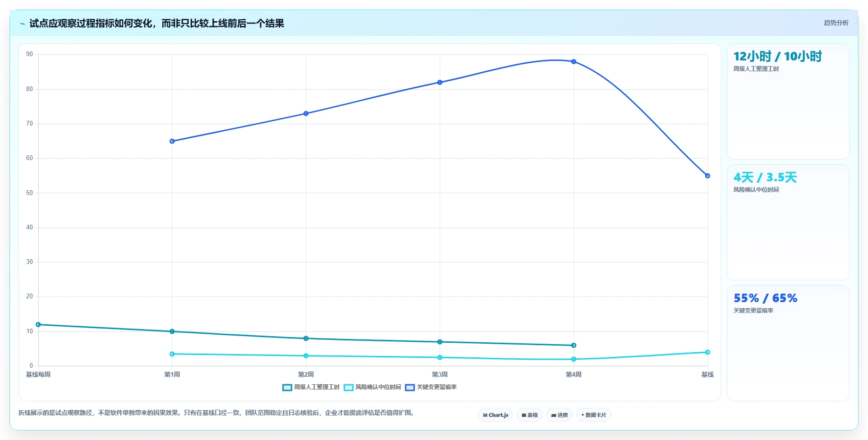Click the 风险确认中位时间 point at 第4周

[574, 359]
